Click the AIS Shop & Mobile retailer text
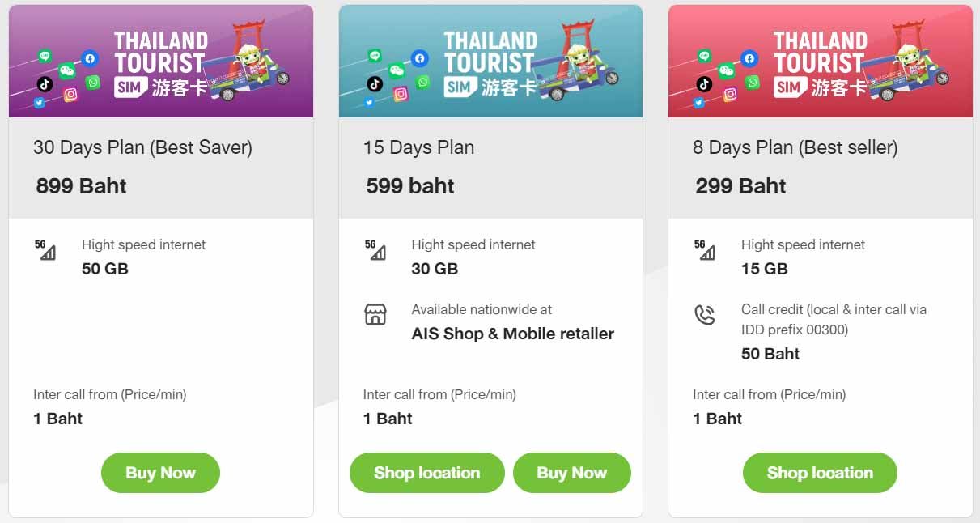 [x=513, y=334]
